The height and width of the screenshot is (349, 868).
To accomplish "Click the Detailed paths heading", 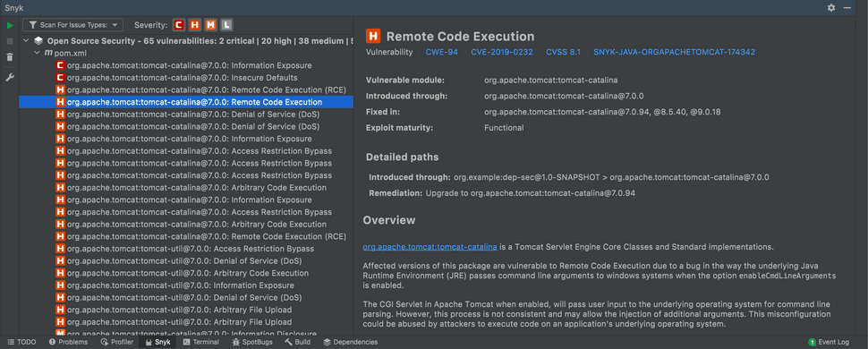I will (x=403, y=157).
